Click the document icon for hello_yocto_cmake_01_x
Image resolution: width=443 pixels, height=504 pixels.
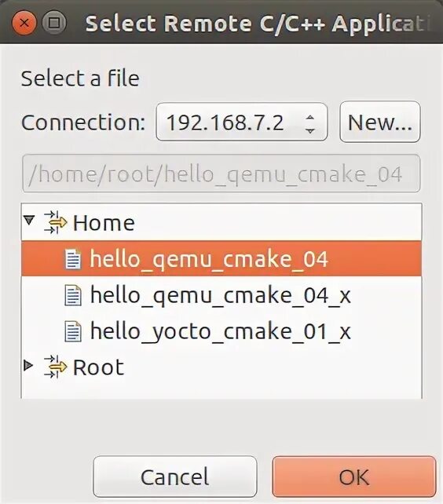(x=73, y=331)
